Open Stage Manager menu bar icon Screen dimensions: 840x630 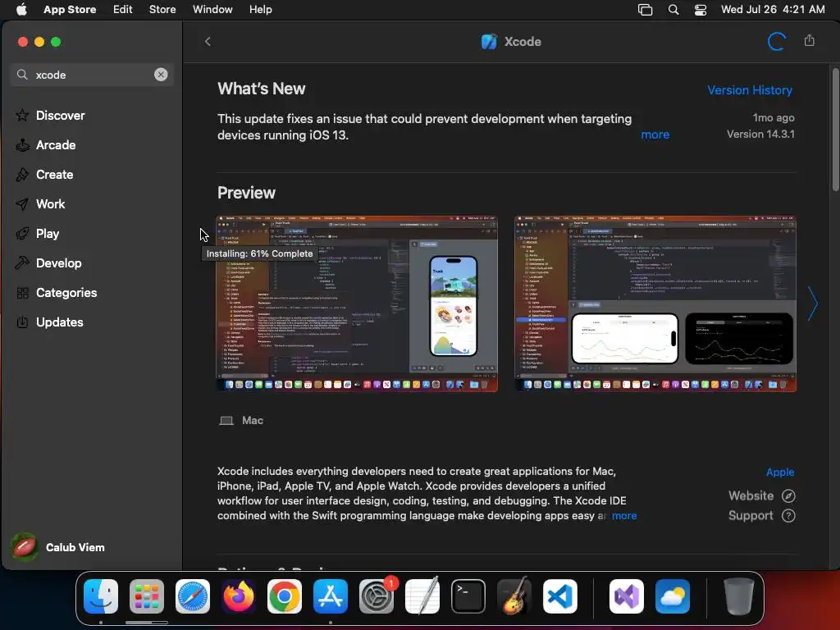(646, 10)
